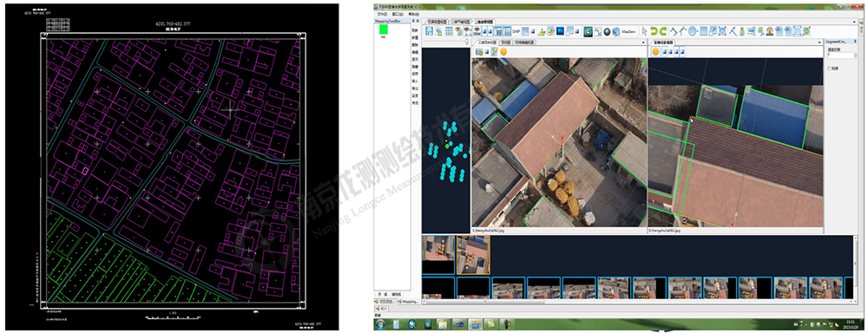Open the dropdown arrow of right image pane

click(819, 42)
